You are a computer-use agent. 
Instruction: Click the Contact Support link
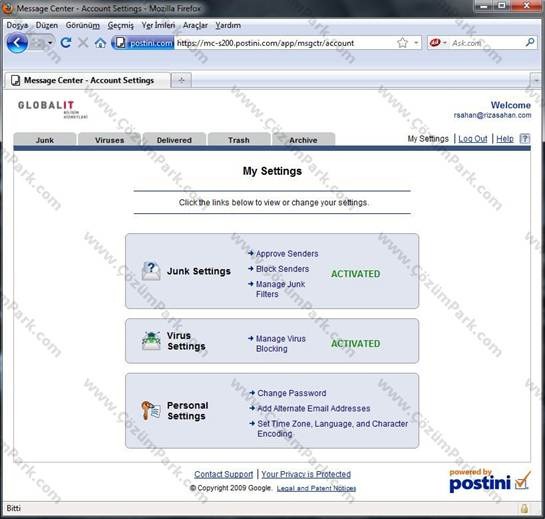click(223, 474)
